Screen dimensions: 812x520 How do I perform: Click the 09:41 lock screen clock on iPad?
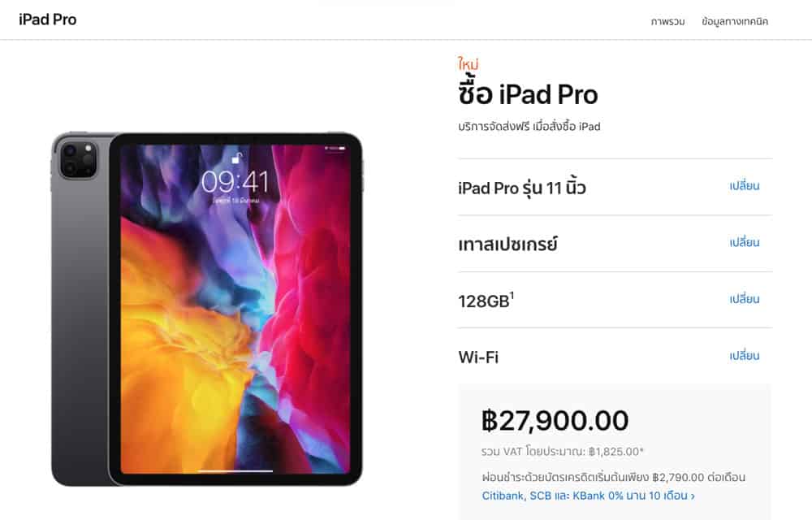[235, 182]
